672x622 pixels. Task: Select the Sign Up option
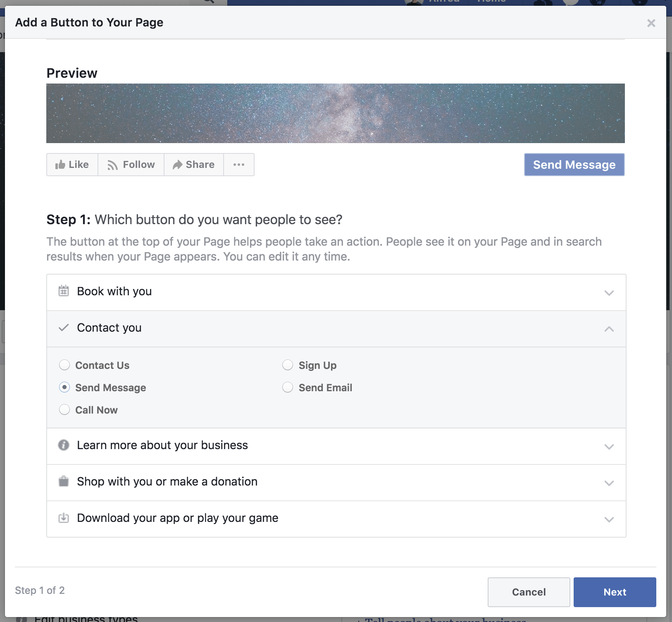288,365
